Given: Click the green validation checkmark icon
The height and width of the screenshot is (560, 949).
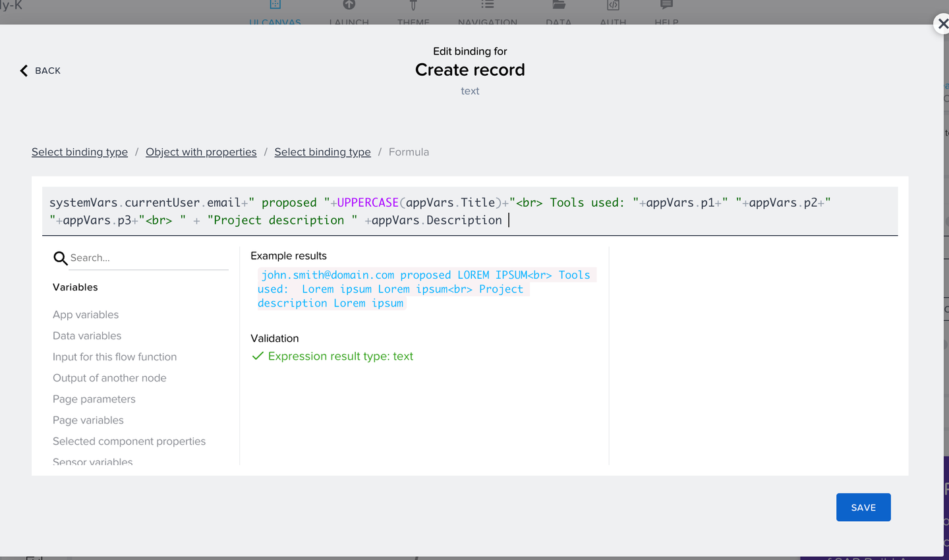Looking at the screenshot, I should [x=258, y=356].
